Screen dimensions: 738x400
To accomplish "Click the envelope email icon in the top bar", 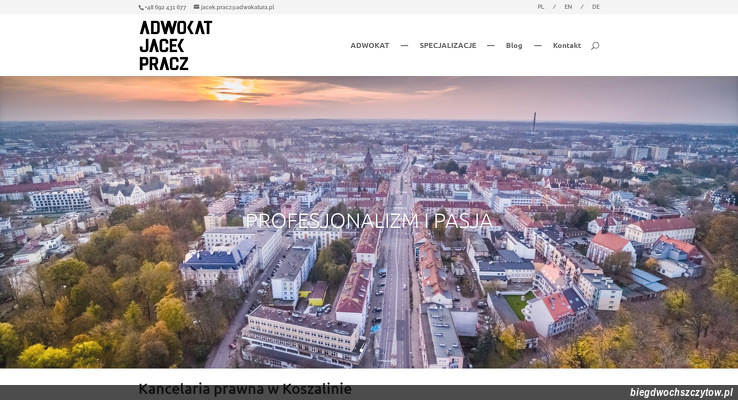I will click(x=196, y=7).
